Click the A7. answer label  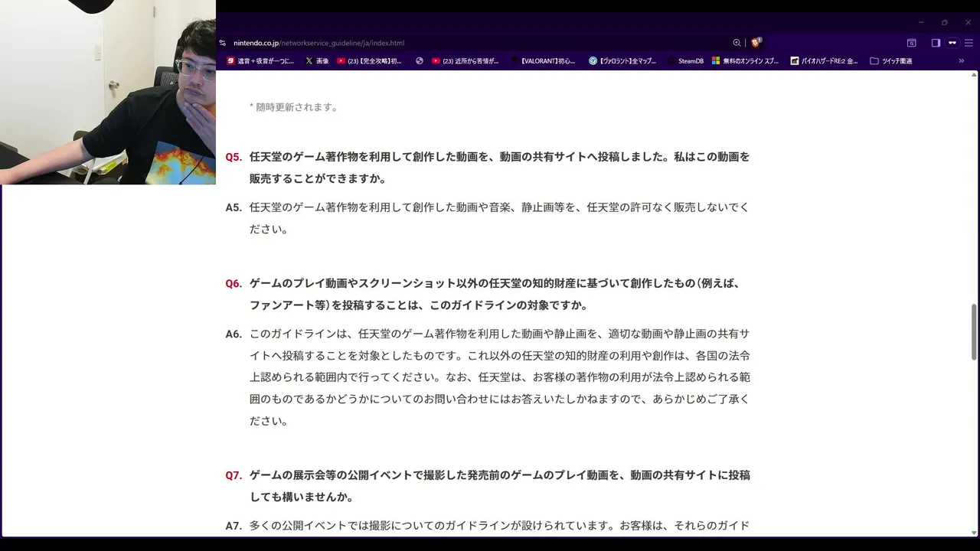pos(234,526)
